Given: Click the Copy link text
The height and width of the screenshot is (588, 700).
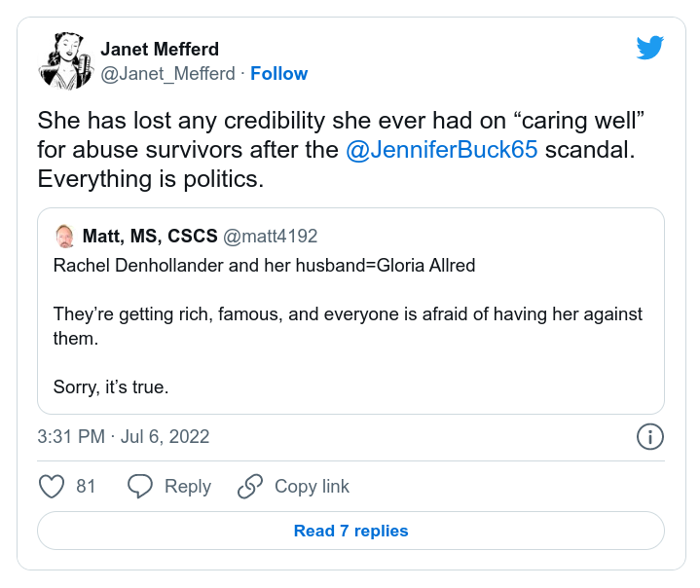Looking at the screenshot, I should click(312, 486).
